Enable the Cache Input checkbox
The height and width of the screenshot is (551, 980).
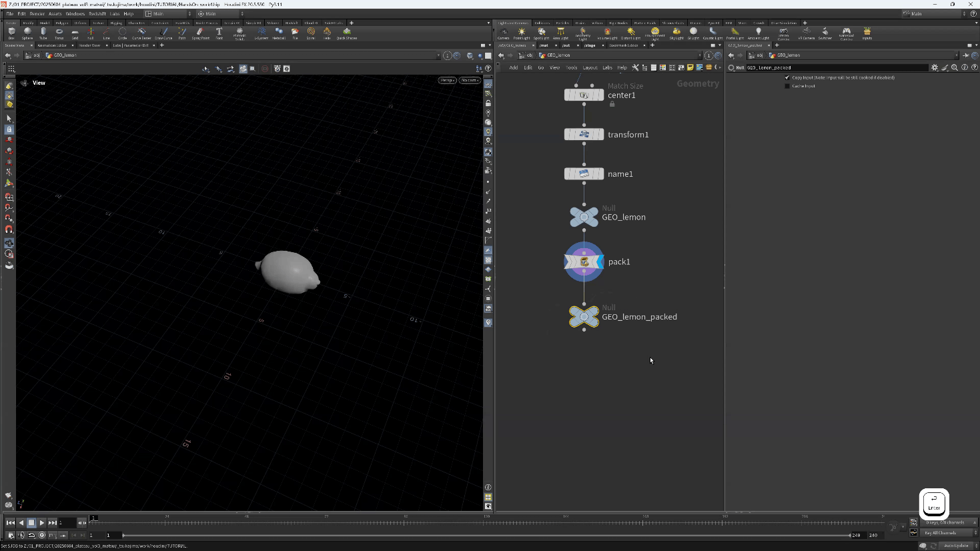[787, 86]
